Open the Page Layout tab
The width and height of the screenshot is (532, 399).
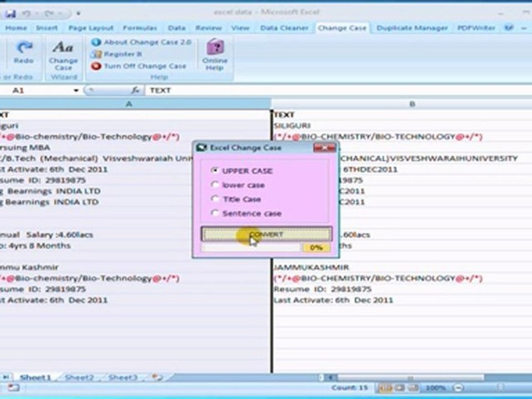(x=91, y=28)
